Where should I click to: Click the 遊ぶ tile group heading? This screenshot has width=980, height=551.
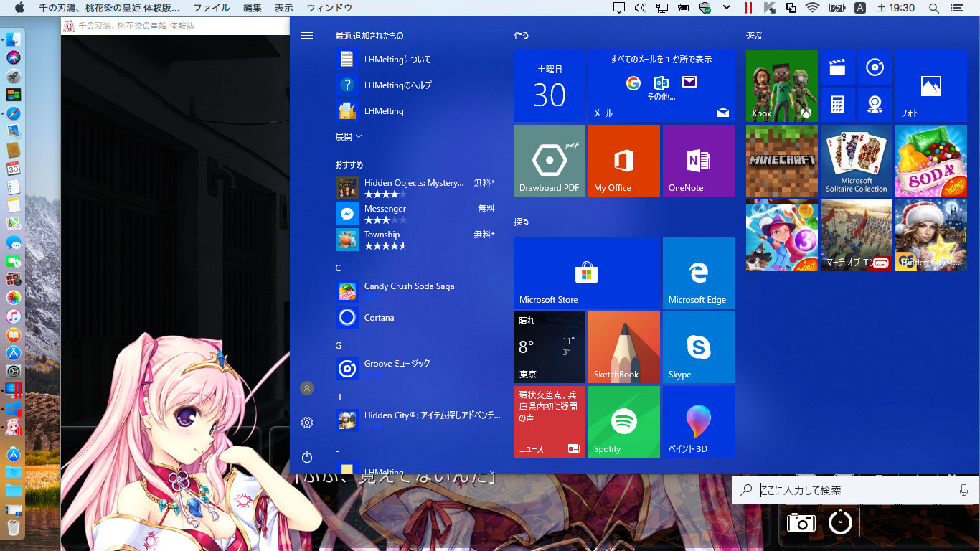754,35
